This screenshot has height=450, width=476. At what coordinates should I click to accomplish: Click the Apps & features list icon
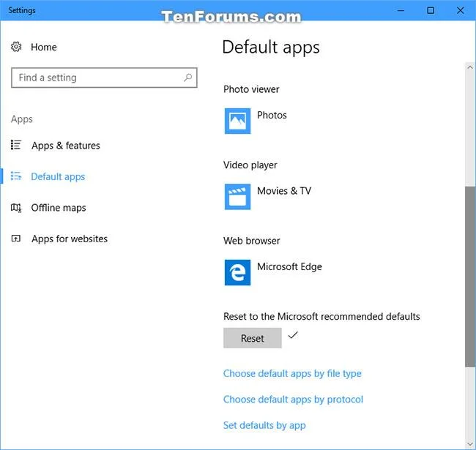(x=16, y=145)
